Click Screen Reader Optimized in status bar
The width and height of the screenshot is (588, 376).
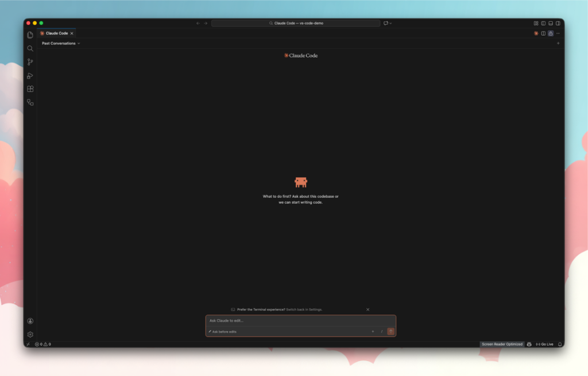tap(501, 344)
